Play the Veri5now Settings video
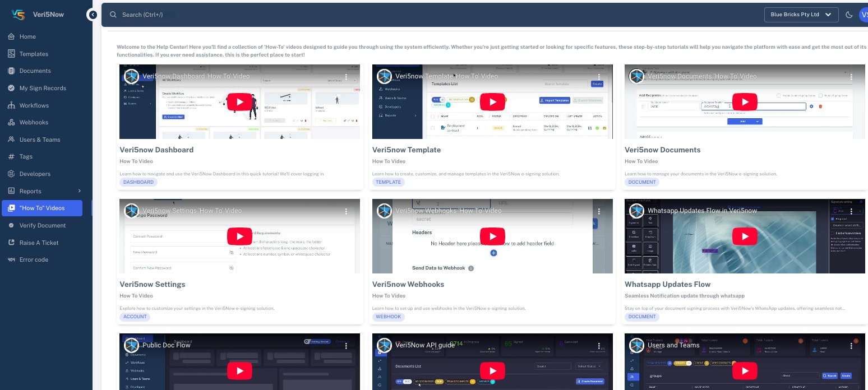This screenshot has height=390, width=868. click(x=239, y=236)
